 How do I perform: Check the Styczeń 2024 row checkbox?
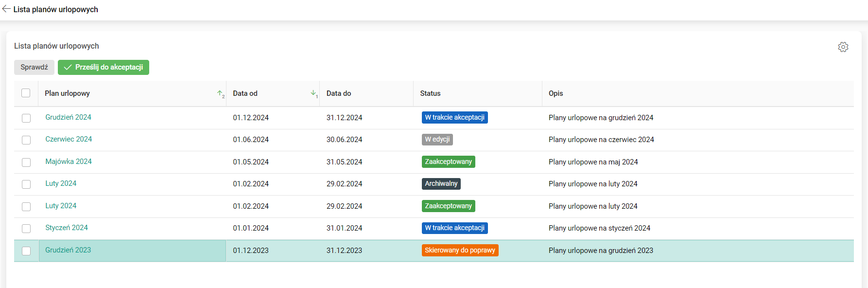pyautogui.click(x=26, y=228)
